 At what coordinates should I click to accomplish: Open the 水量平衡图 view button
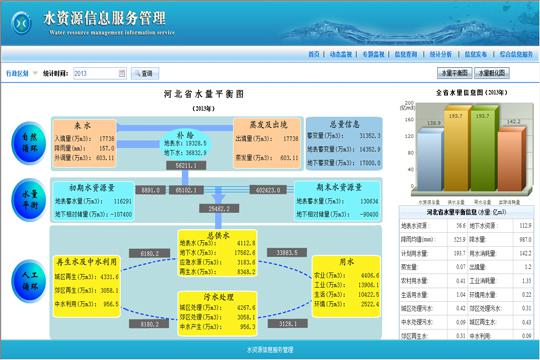point(455,73)
